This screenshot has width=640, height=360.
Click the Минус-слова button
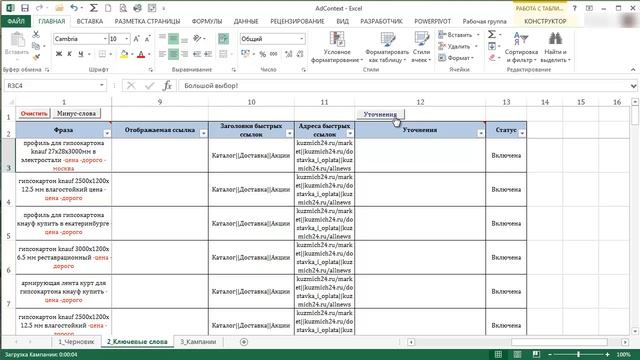76,113
